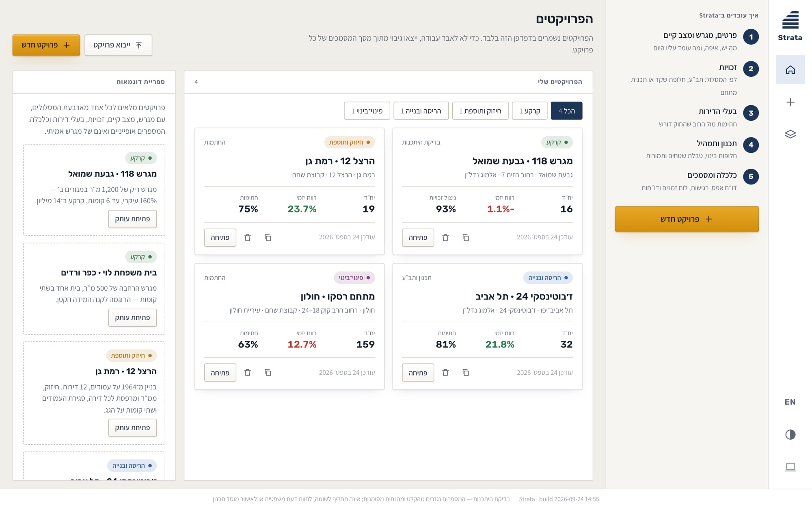Viewport: 812px width, 508px height.
Task: Open the home icon in sidebar
Action: pyautogui.click(x=790, y=70)
